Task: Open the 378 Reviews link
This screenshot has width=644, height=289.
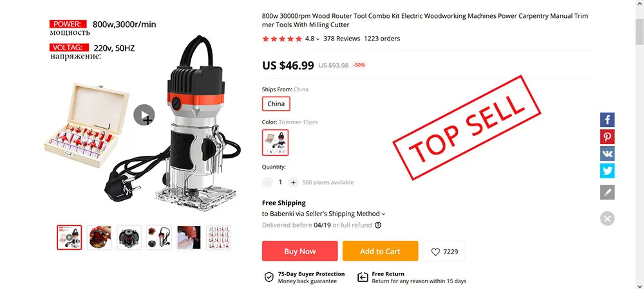Action: 342,39
